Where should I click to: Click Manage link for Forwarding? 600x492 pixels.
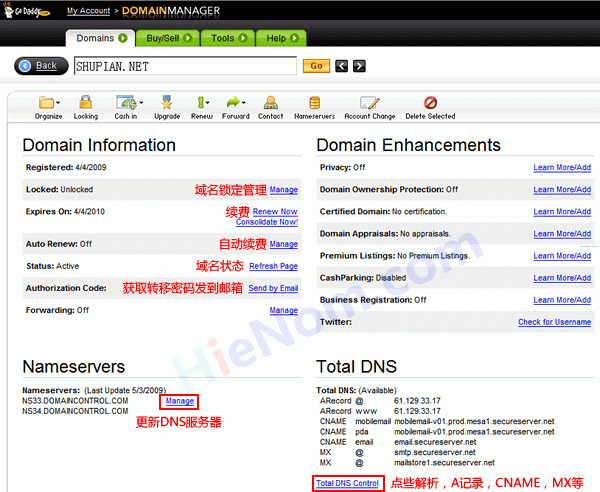284,310
